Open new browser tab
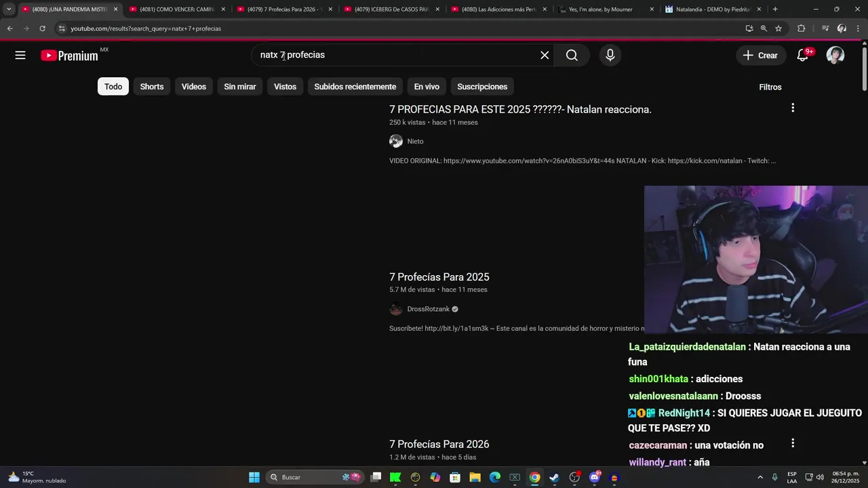Viewport: 868px width, 488px height. (775, 9)
